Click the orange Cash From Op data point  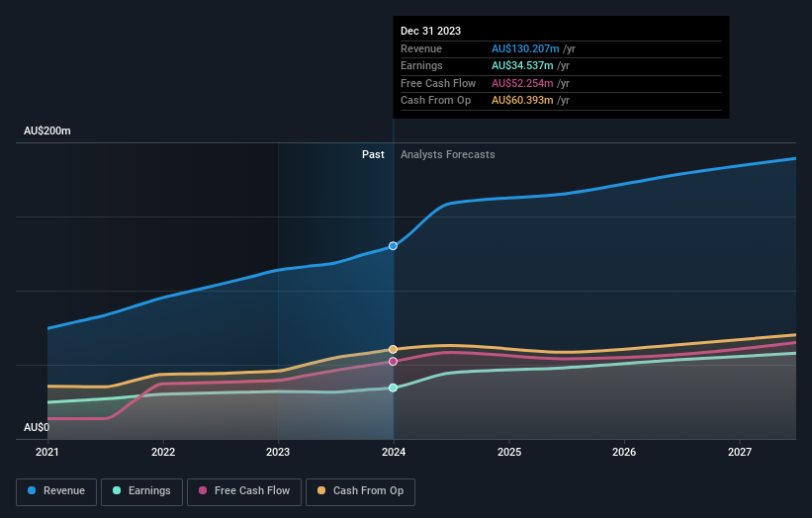(393, 349)
